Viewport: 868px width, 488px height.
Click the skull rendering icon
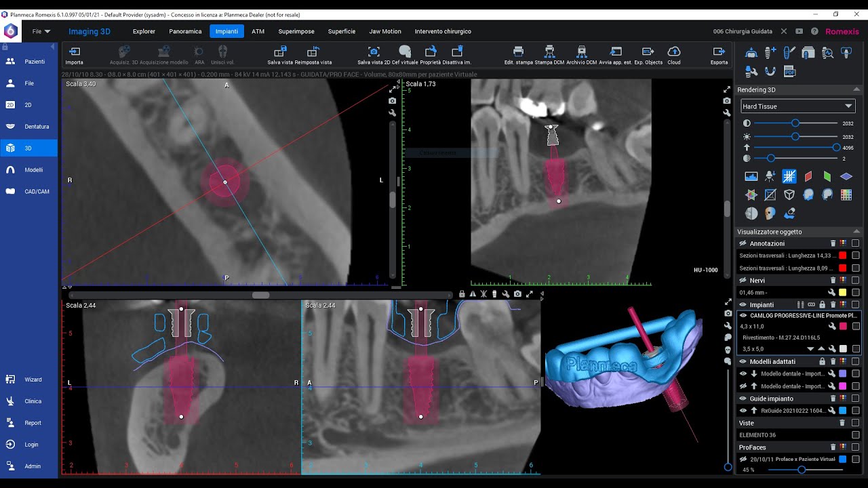770,213
